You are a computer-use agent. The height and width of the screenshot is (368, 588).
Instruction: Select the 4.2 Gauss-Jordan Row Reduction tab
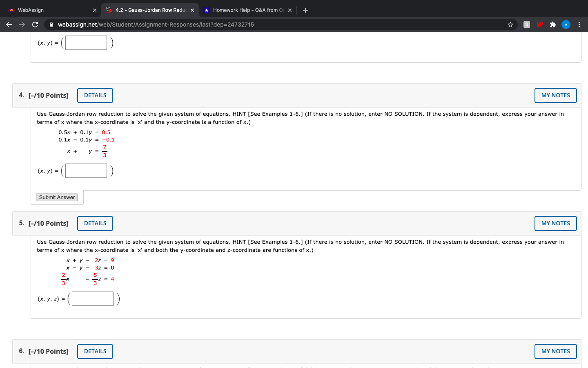(150, 10)
